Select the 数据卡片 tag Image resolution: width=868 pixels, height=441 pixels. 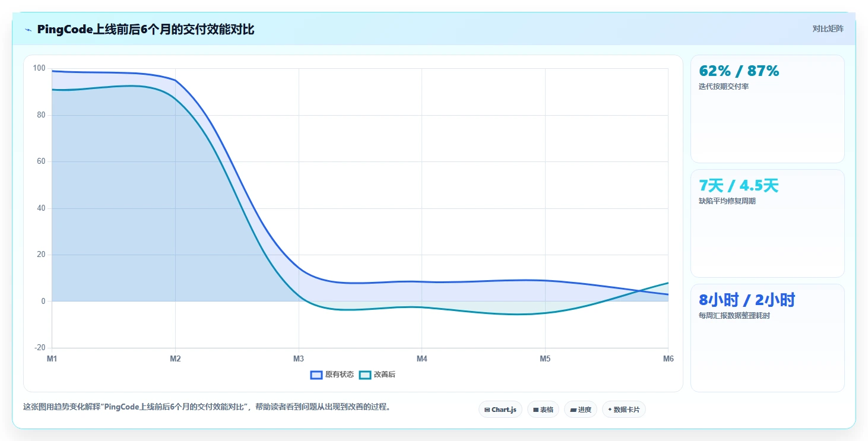click(624, 410)
